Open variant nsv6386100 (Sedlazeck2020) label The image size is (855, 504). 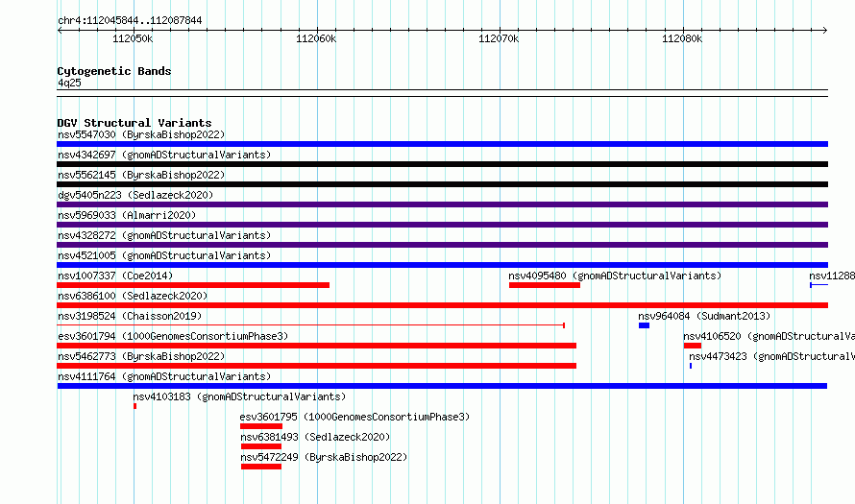133,296
